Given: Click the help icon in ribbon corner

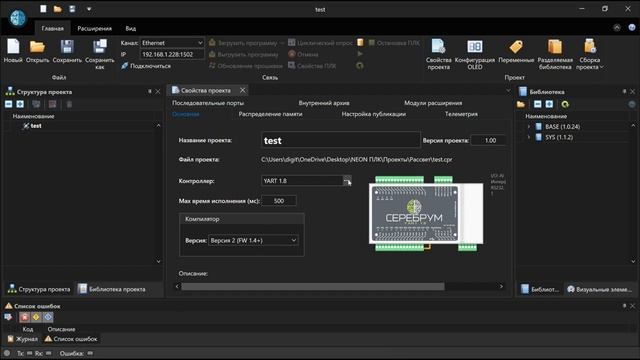Looking at the screenshot, I should point(632,27).
